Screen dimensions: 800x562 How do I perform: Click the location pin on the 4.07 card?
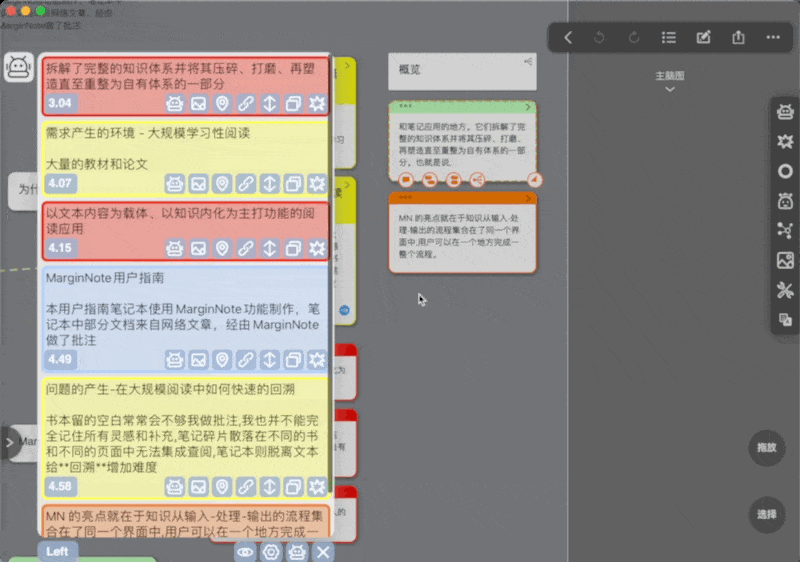222,184
